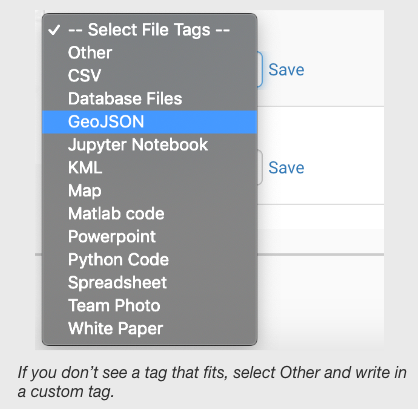Choose the Other tag option
The width and height of the screenshot is (418, 410).
tap(149, 53)
